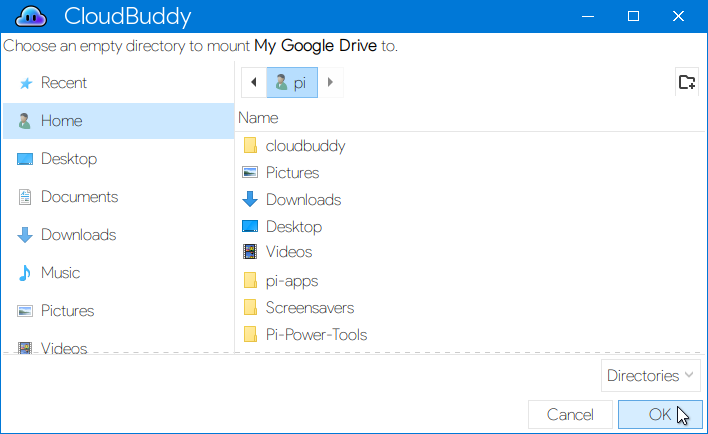Screen dimensions: 708x434
Task: Open Documents label in the sidebar
Action: tap(79, 197)
